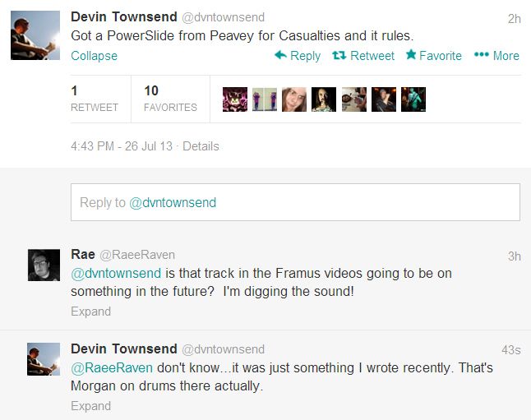This screenshot has width=531, height=420.
Task: Open the 10 Favorites count
Action: pos(170,99)
